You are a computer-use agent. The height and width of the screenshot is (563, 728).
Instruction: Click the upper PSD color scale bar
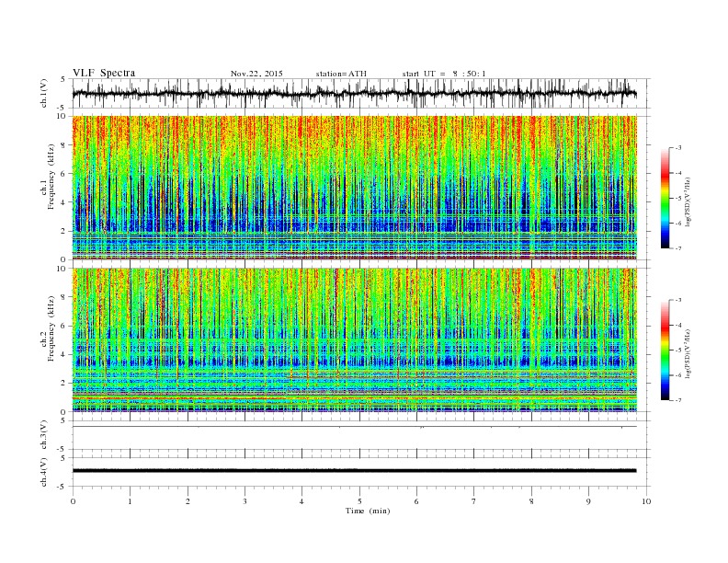point(665,199)
